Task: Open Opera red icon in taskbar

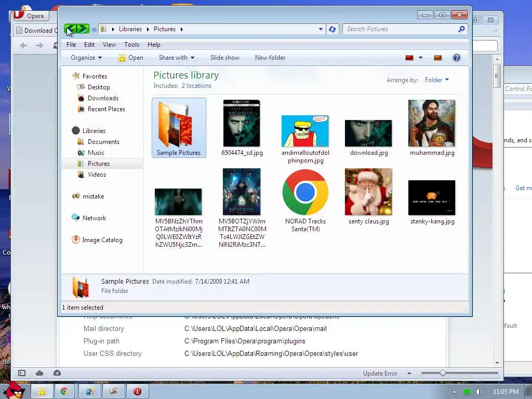Action: [x=137, y=391]
